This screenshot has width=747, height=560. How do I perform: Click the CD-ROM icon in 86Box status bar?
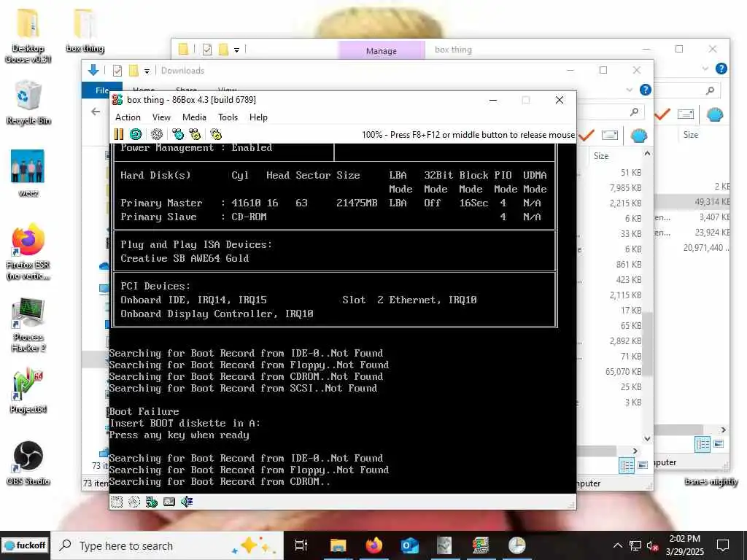point(134,502)
